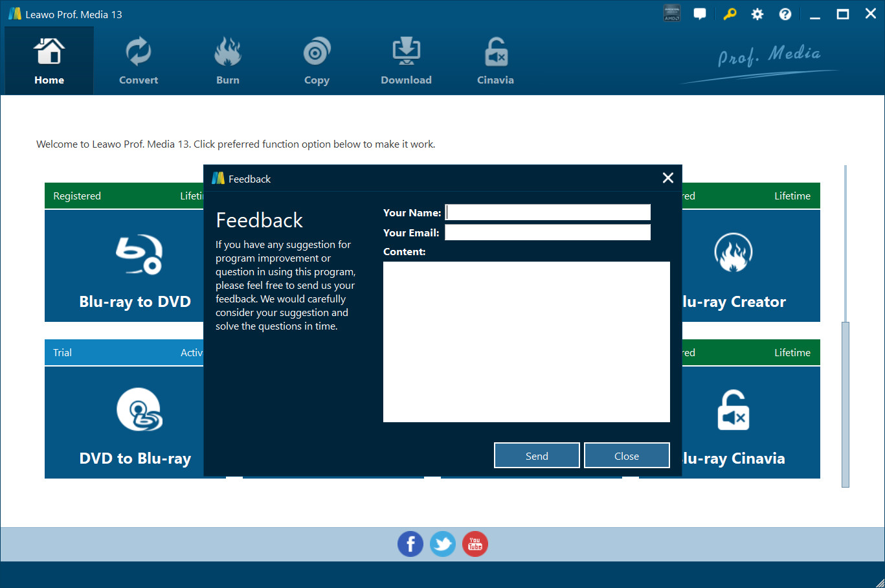Screen dimensions: 885x588
Task: Open the Blu-ray to DVD module tile
Action: 124,266
